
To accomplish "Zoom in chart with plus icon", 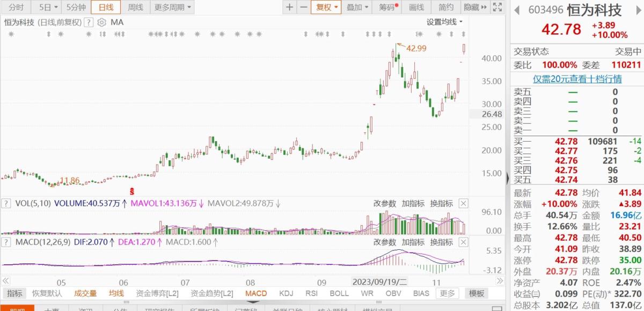I will tap(290, 8).
